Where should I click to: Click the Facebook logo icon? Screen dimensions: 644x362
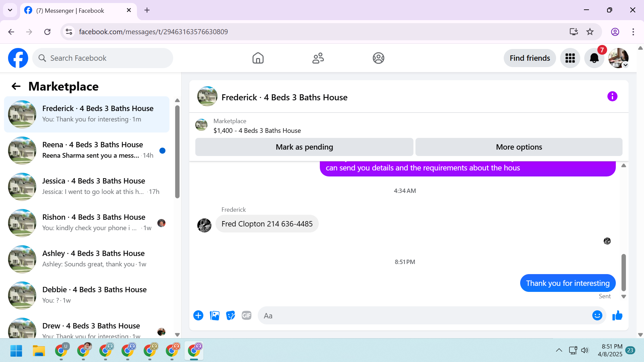click(x=18, y=58)
